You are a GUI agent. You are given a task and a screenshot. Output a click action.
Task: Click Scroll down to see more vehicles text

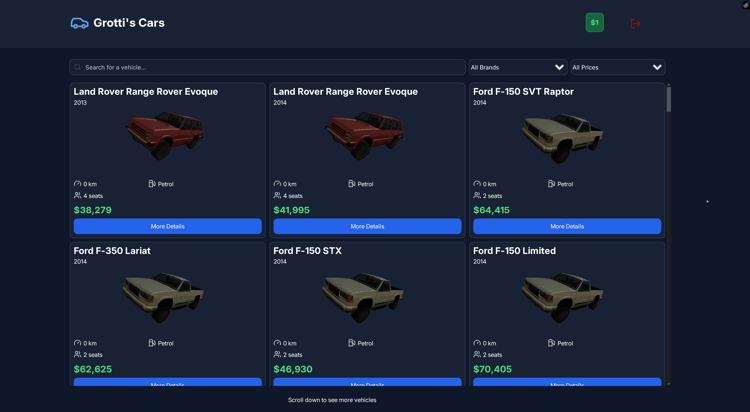click(332, 400)
